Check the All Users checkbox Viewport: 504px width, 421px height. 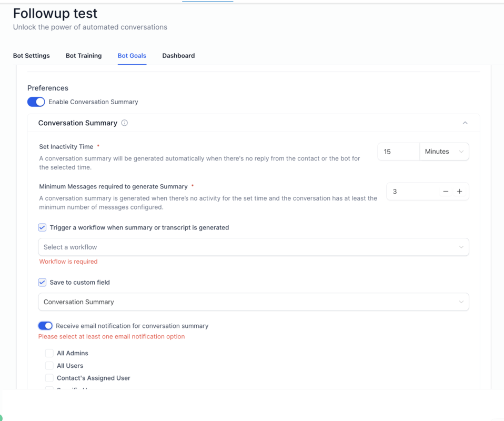click(49, 365)
